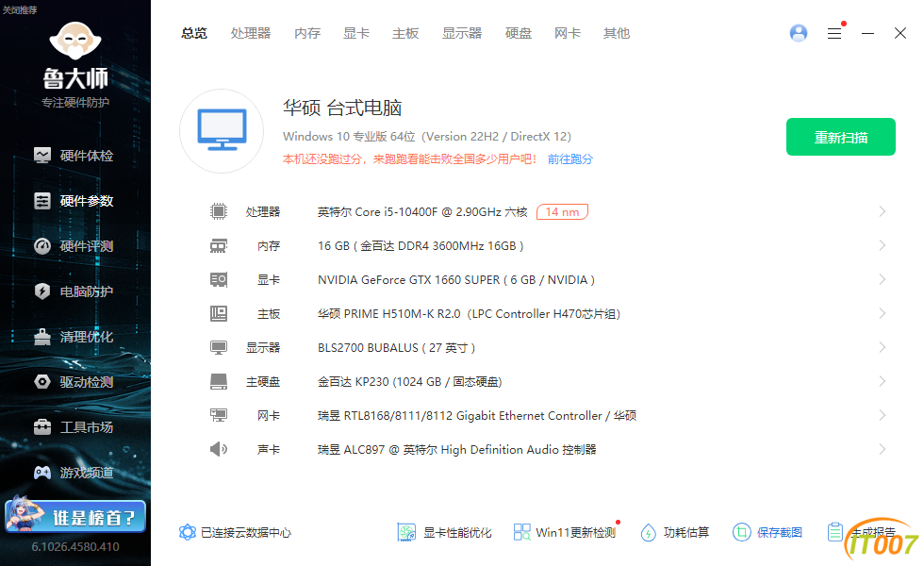Expand the 主硬盘 row chevron
This screenshot has height=566, width=924.
pos(883,381)
